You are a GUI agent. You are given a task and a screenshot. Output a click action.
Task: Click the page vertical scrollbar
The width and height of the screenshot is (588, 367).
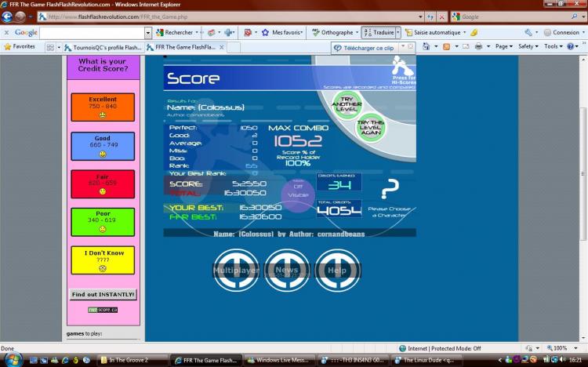tap(584, 174)
